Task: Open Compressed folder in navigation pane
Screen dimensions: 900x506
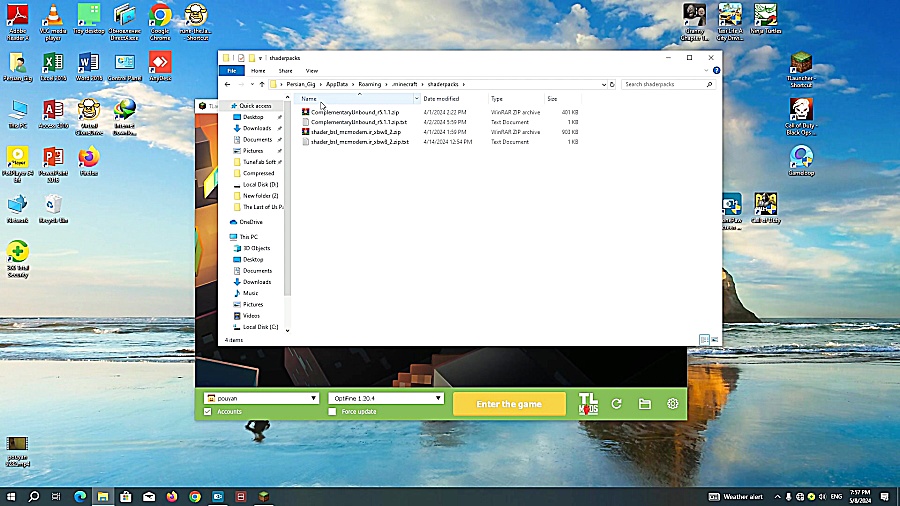Action: 258,173
